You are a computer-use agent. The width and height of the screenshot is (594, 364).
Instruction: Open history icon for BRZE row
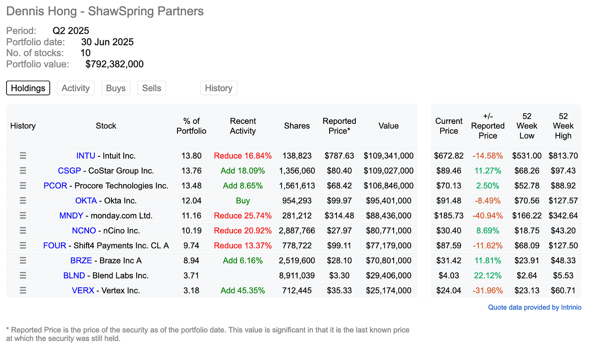[23, 260]
